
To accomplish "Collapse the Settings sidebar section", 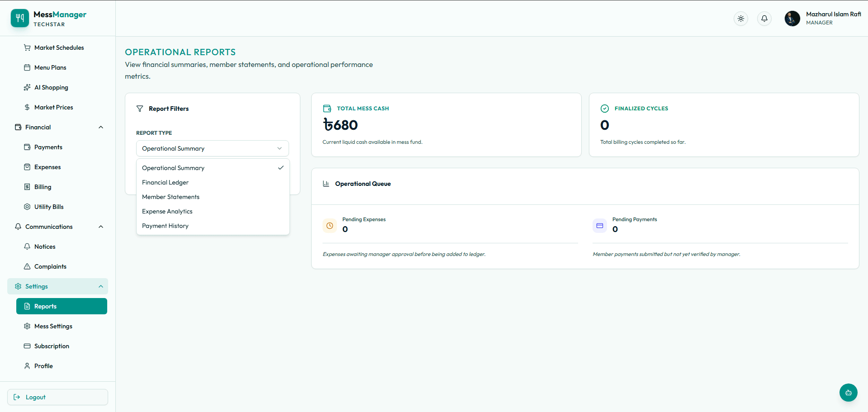I will click(101, 286).
